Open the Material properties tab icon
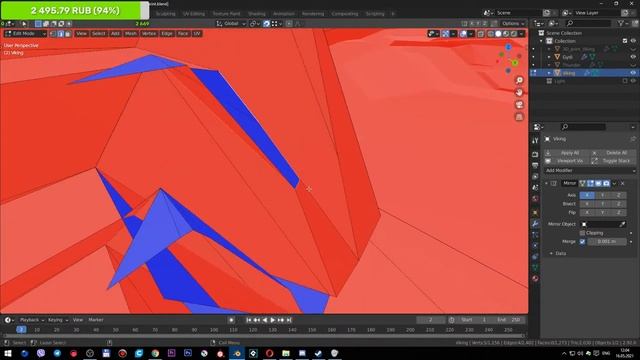640x360 pixels. point(535,279)
